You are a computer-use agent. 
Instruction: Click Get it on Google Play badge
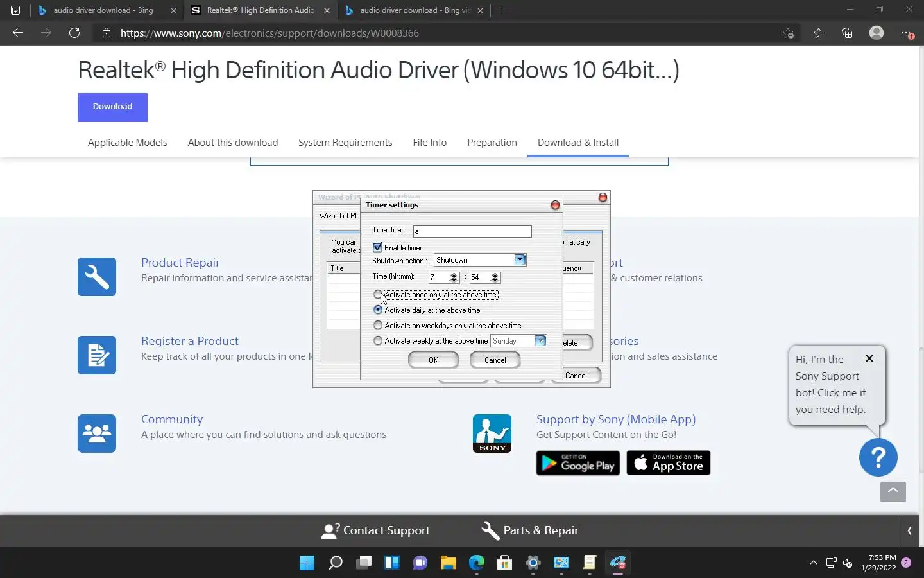(x=578, y=463)
